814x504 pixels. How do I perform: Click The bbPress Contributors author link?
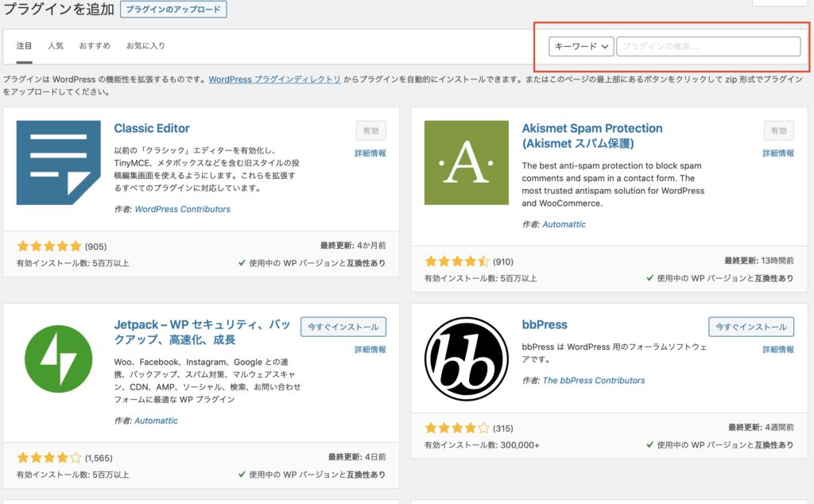click(593, 381)
